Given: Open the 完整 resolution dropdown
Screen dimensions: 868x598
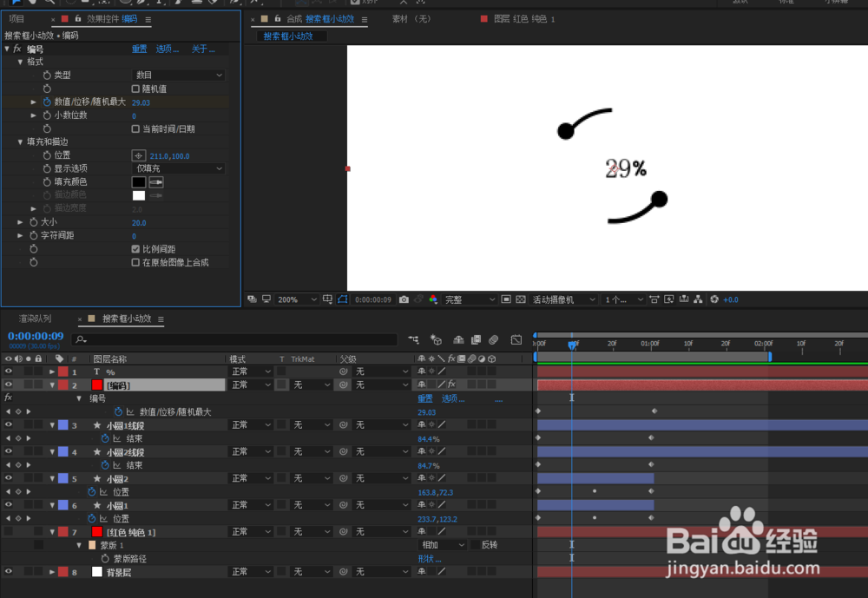Looking at the screenshot, I should tap(470, 299).
